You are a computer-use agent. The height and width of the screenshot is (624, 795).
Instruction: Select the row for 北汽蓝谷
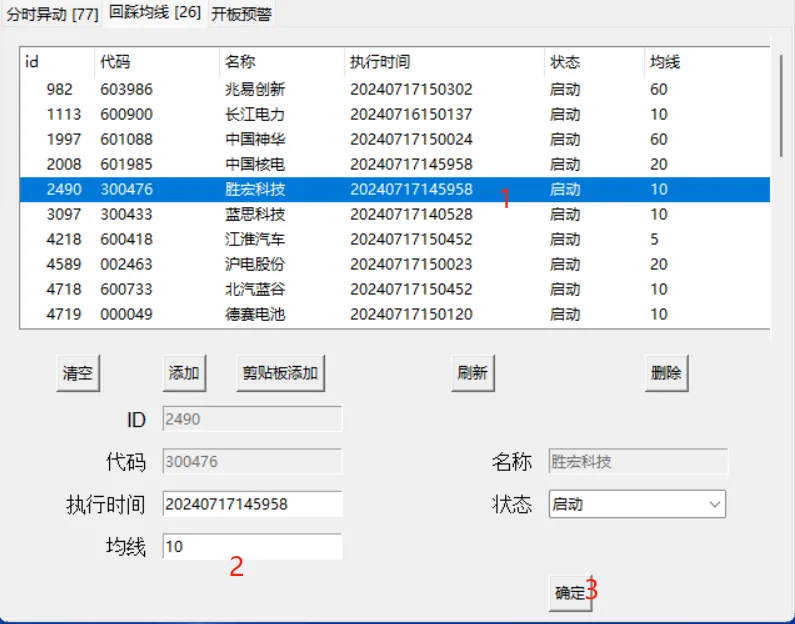394,289
